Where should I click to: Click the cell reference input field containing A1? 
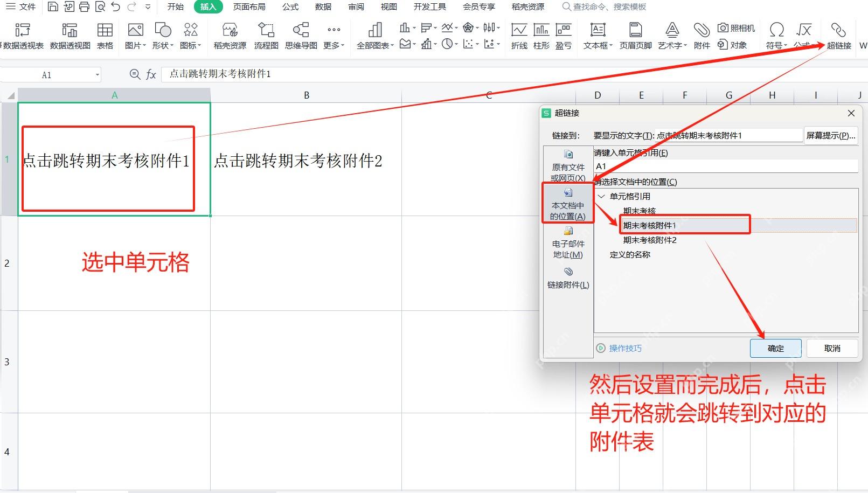point(726,166)
